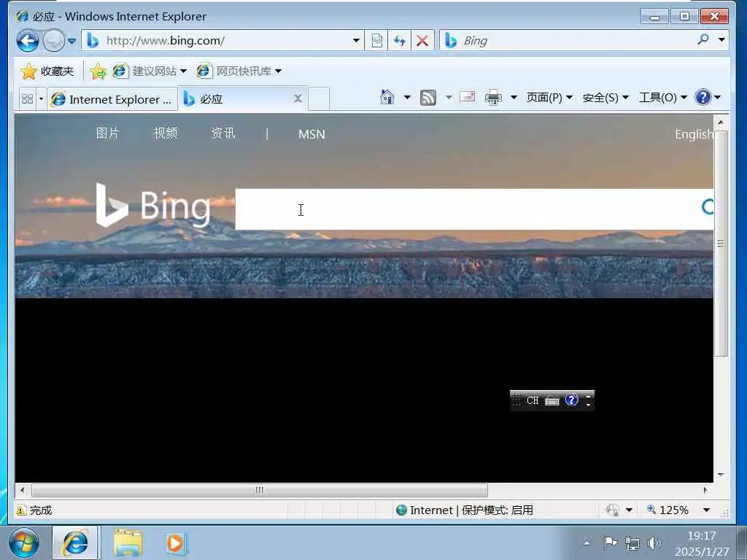This screenshot has height=560, width=747.
Task: Open Windows Explorer folder from taskbar
Action: 128,542
